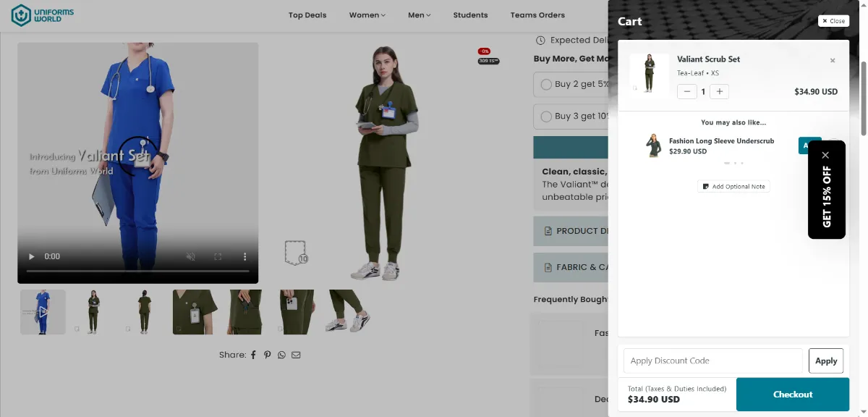Image resolution: width=868 pixels, height=417 pixels.
Task: Select ID badge close-up thumbnail
Action: click(195, 312)
